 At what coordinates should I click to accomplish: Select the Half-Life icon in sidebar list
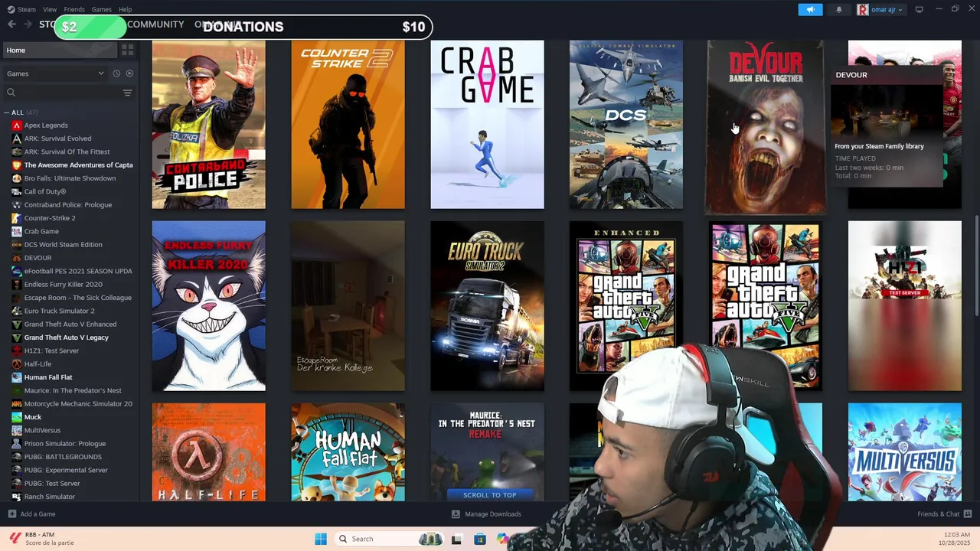point(17,364)
